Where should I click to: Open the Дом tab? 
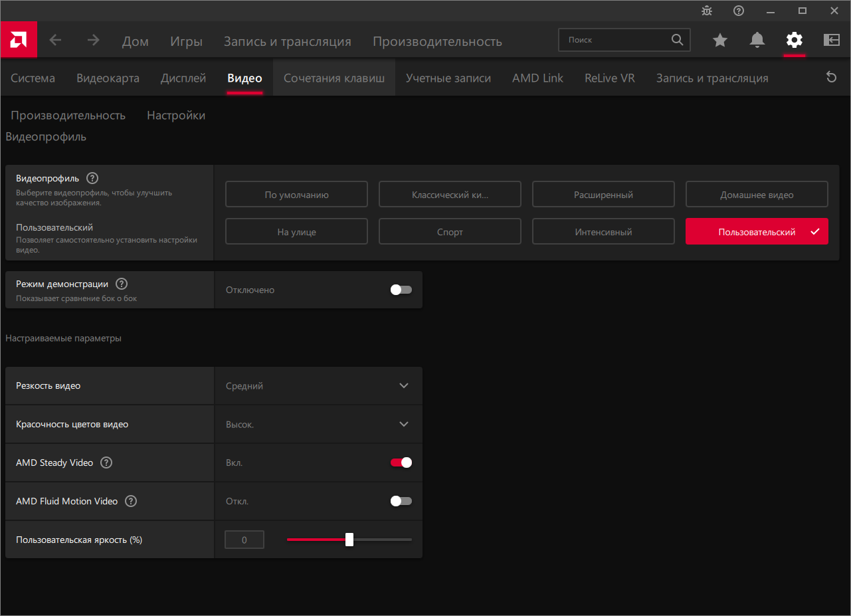coord(136,41)
